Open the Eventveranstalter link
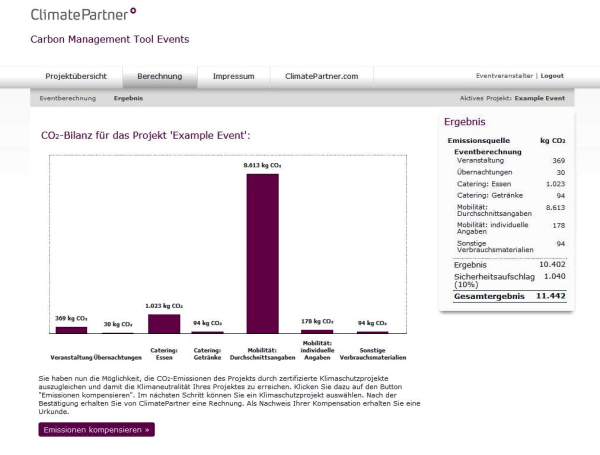This screenshot has height=455, width=600. 505,76
